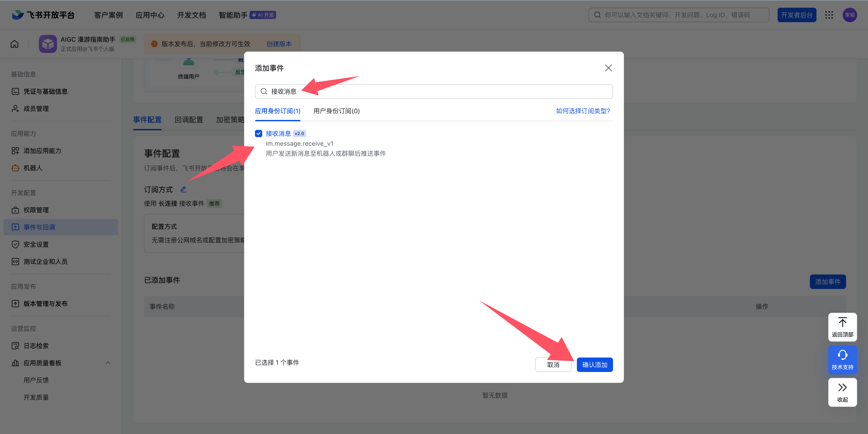Uncheck the 接收消息 event checkbox

point(258,134)
